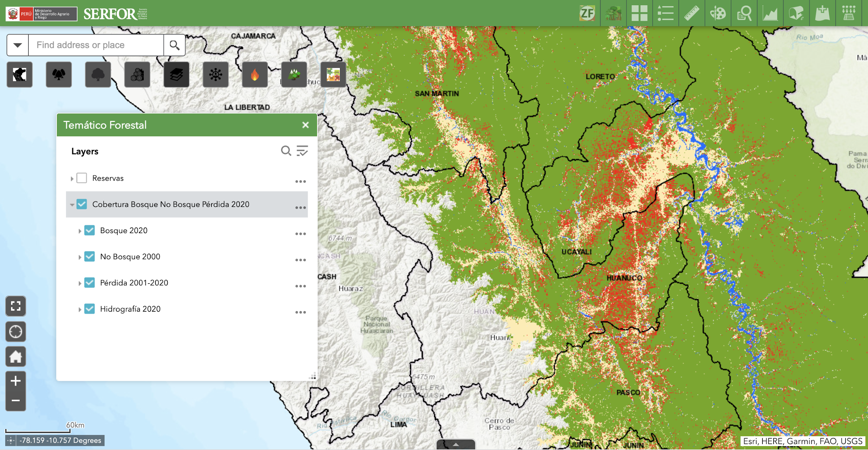Viewport: 868px width, 450px height.
Task: Enable the Reservas layer checkbox
Action: point(82,178)
